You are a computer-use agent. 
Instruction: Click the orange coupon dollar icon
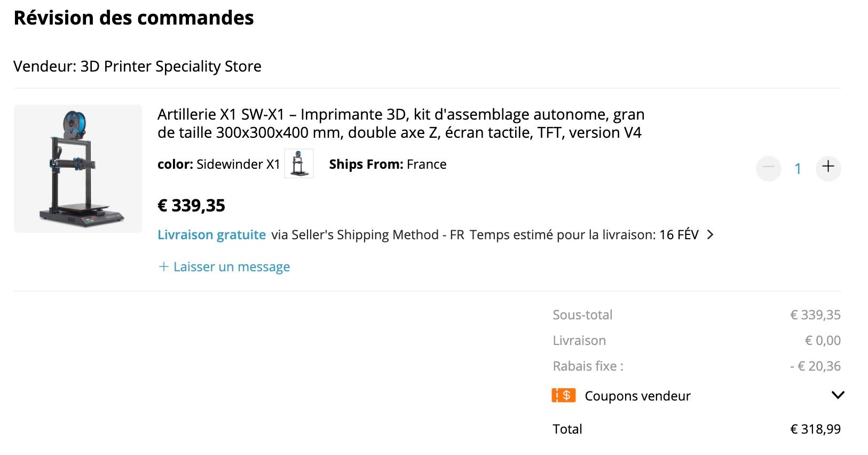click(563, 396)
